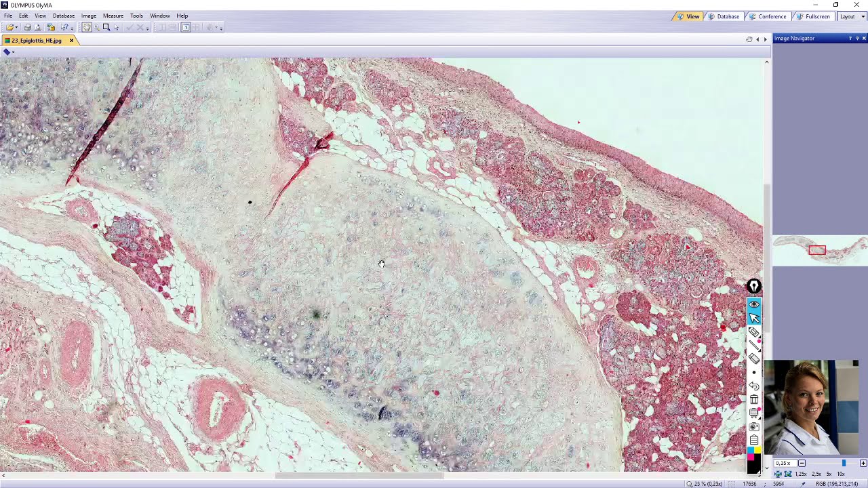Screen dimensions: 868x488
Task: Click the whiteboard screen icon
Action: tap(754, 413)
